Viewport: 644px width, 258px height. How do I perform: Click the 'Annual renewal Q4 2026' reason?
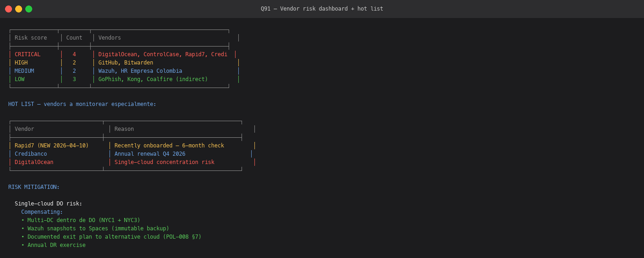150,154
